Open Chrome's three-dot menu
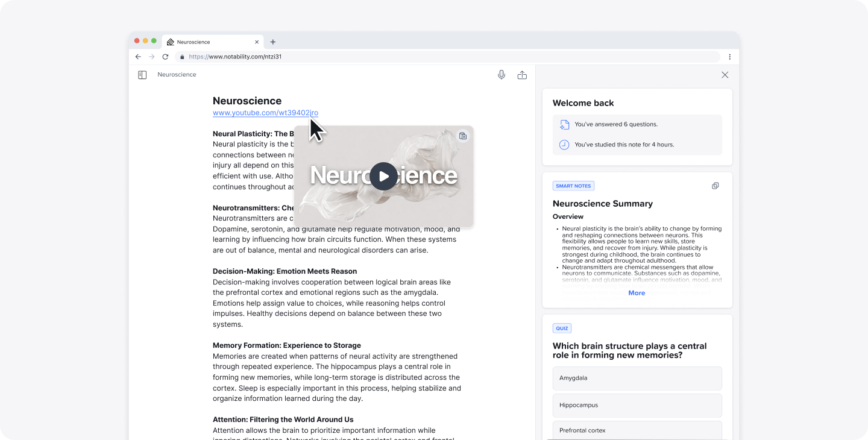868x440 pixels. [729, 56]
